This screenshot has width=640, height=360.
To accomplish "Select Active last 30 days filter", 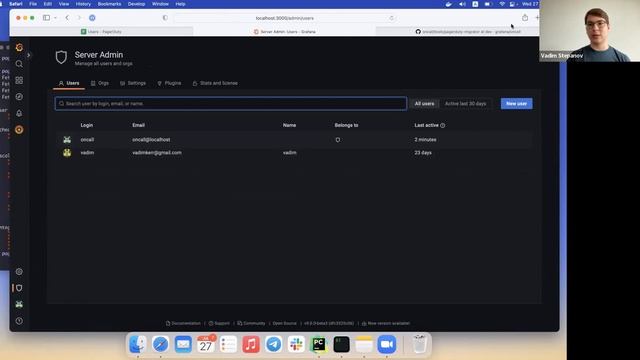I will (x=465, y=104).
